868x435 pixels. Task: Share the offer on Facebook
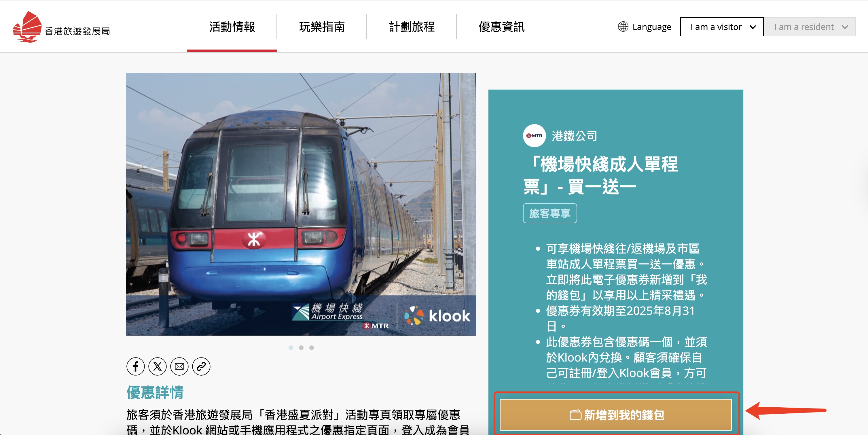[x=135, y=366]
